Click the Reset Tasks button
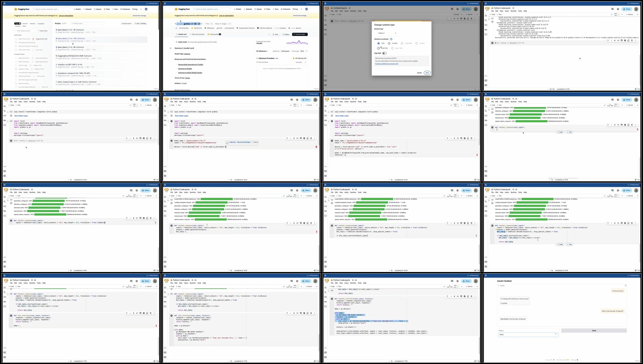643x364 pixels. [x=43, y=31]
